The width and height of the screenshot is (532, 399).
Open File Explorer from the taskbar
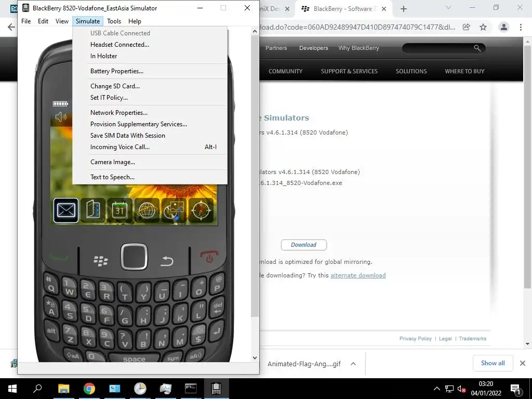coord(63,389)
